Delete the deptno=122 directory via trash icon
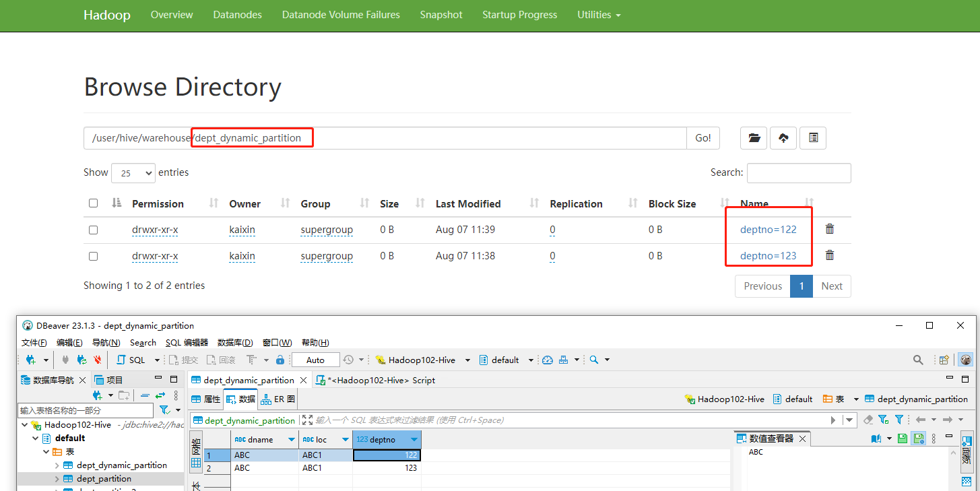The width and height of the screenshot is (980, 491). (830, 229)
